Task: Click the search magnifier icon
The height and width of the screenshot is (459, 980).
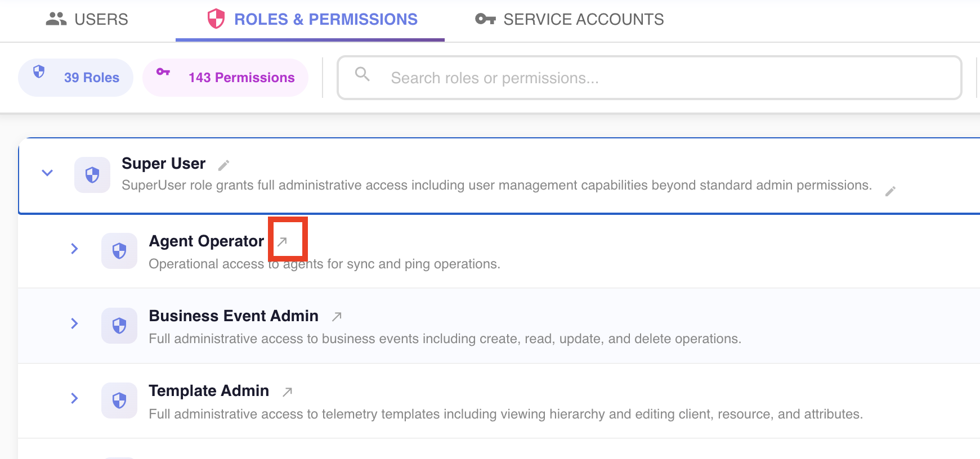Action: [x=363, y=74]
